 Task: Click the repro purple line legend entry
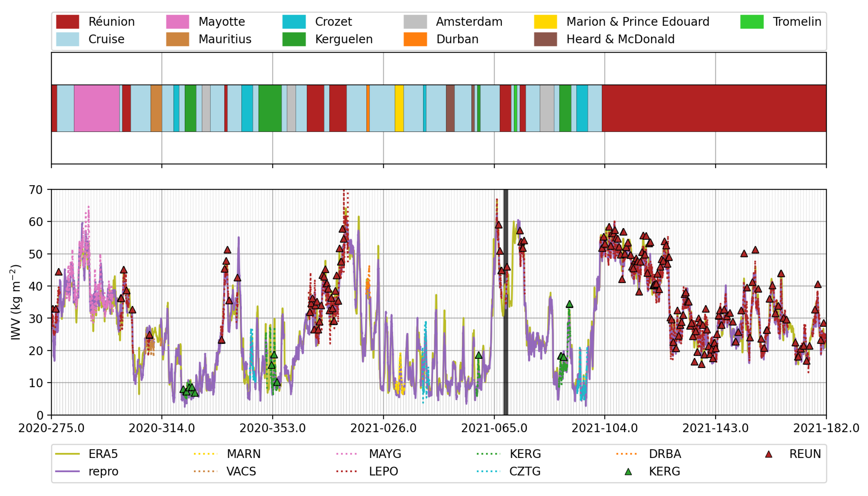67,472
